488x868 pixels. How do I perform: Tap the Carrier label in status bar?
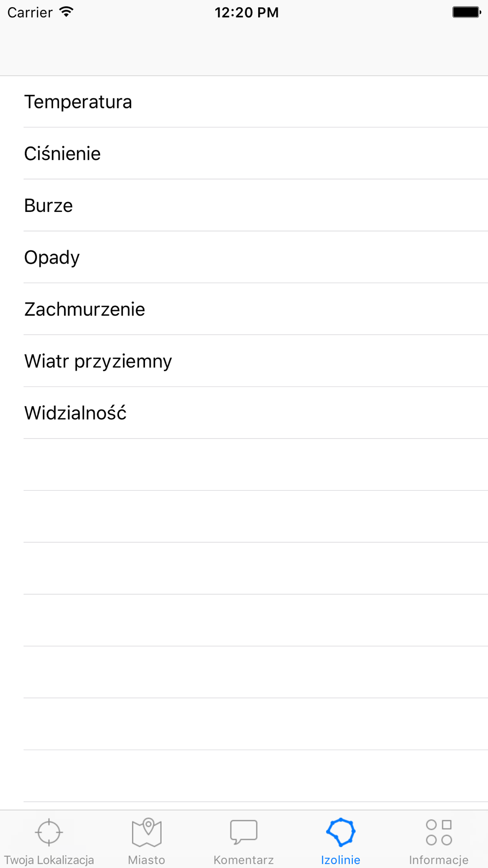point(30,12)
